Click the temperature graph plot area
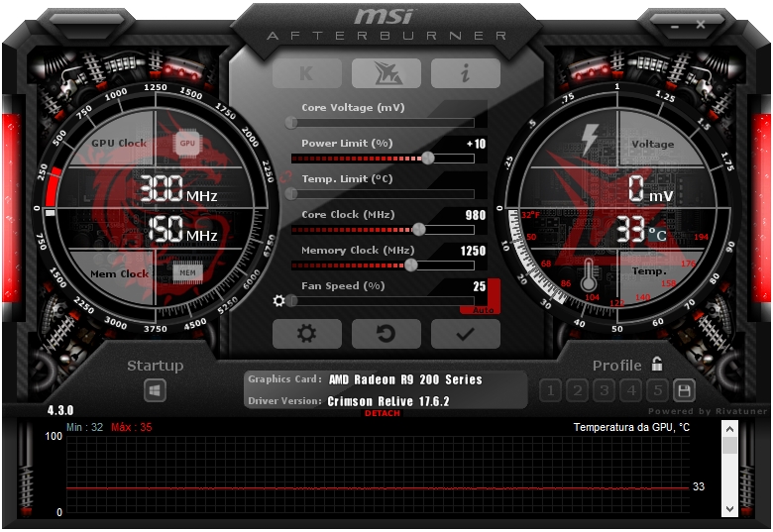 tap(378, 475)
